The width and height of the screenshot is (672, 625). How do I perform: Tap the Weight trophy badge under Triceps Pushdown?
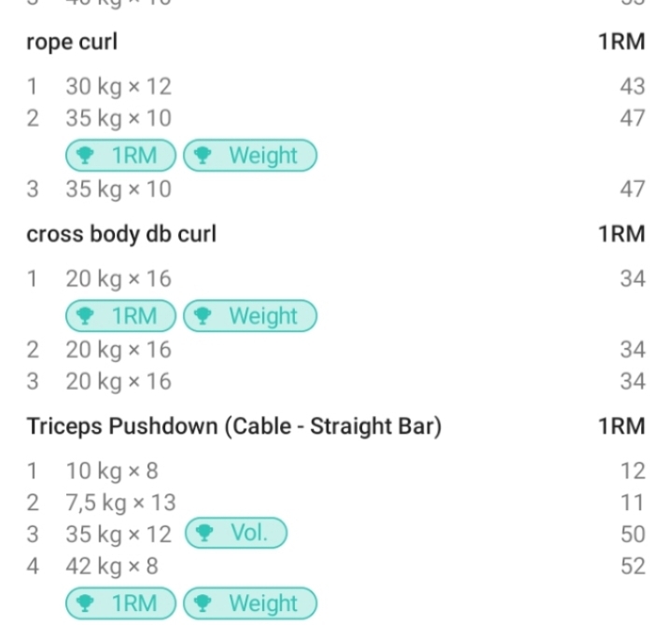click(249, 603)
